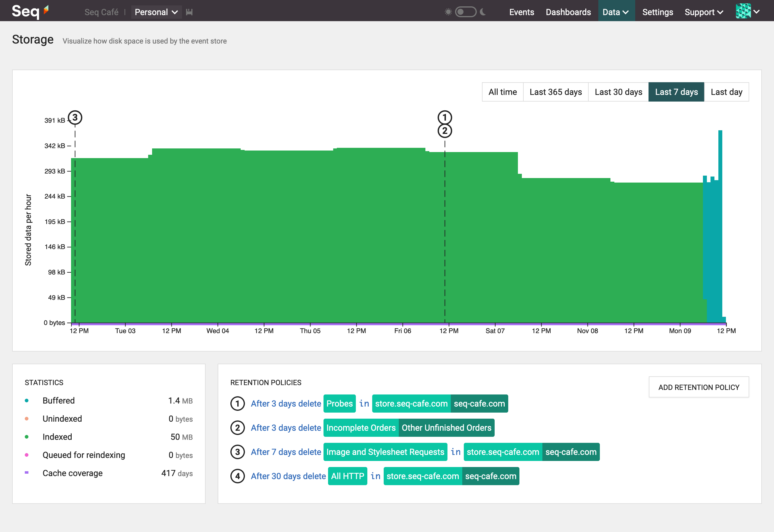Click circled marker 2 above chart
The width and height of the screenshot is (774, 532).
(x=444, y=131)
